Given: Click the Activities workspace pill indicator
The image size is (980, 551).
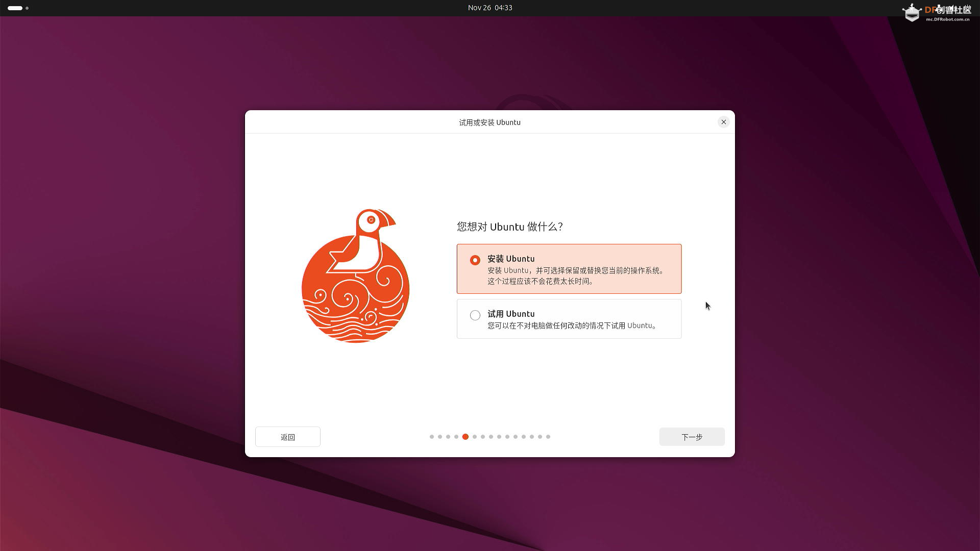Looking at the screenshot, I should (x=15, y=8).
